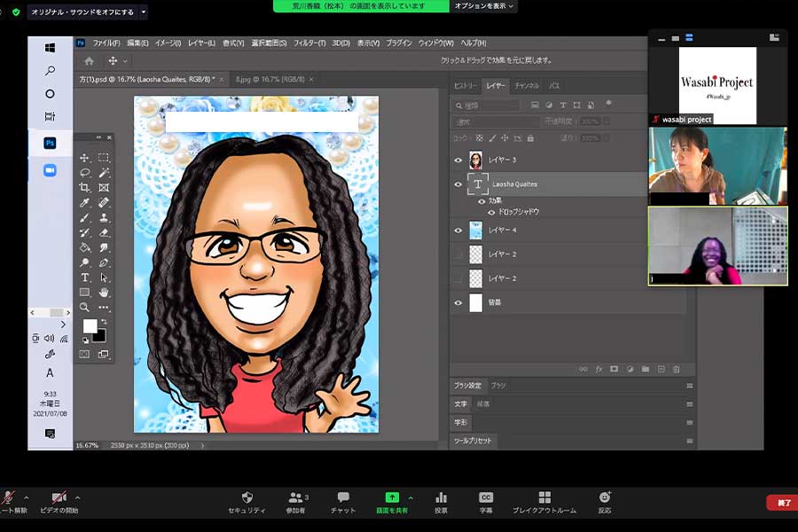Select the Move tool in toolbox
Screen dimensions: 798x532
point(84,158)
